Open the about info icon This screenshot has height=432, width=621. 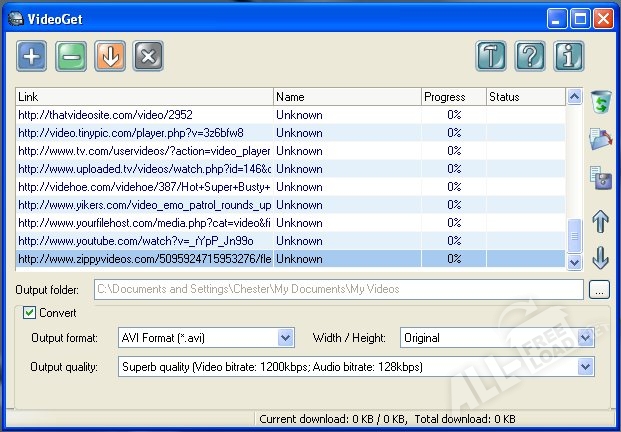570,56
